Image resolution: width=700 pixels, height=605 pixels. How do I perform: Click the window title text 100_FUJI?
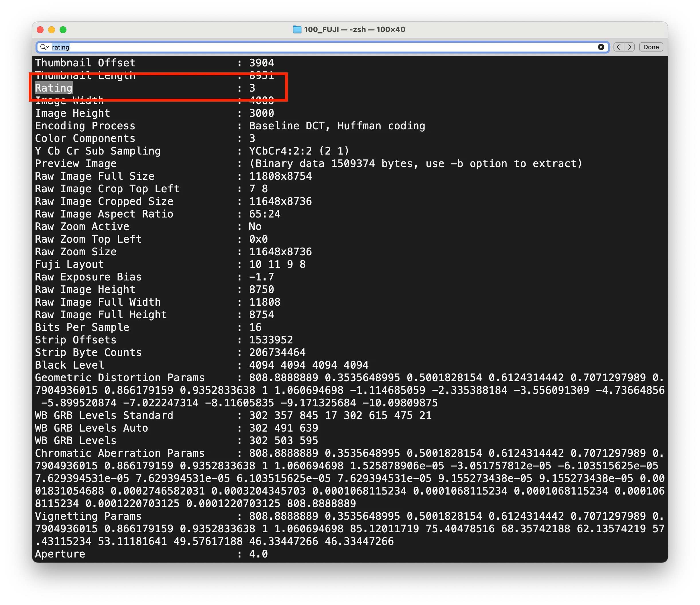click(321, 29)
